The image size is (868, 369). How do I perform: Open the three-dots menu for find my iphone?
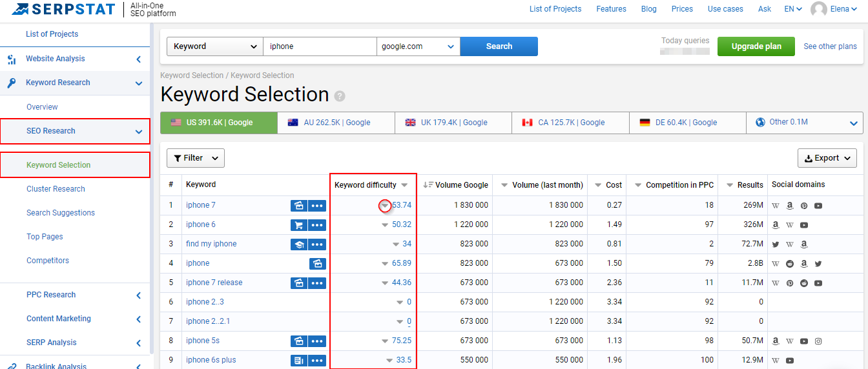pyautogui.click(x=317, y=244)
